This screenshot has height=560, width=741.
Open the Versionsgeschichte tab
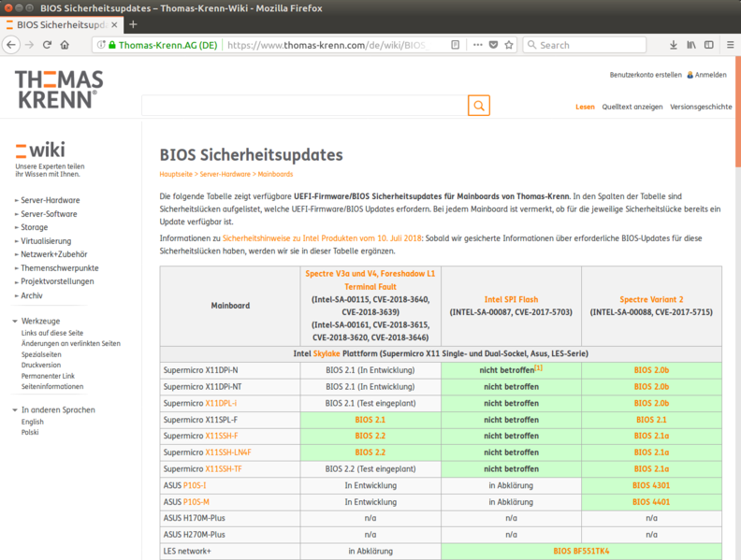coord(701,107)
